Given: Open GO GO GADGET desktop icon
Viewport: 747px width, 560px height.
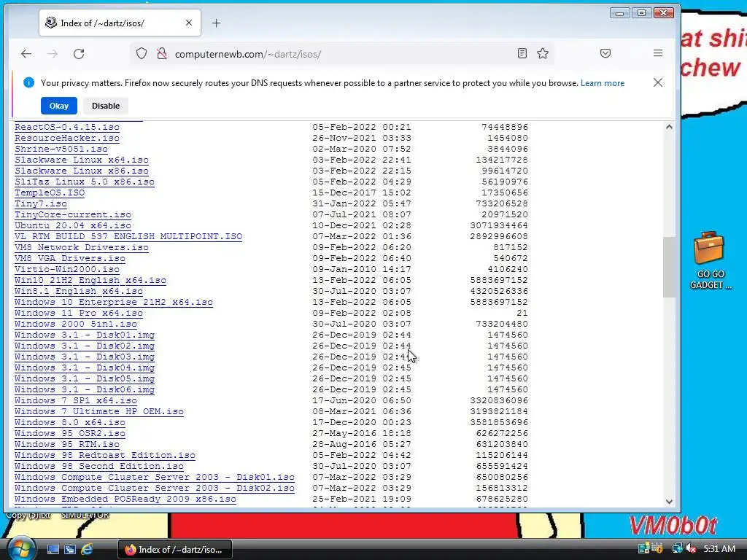Looking at the screenshot, I should (711, 260).
